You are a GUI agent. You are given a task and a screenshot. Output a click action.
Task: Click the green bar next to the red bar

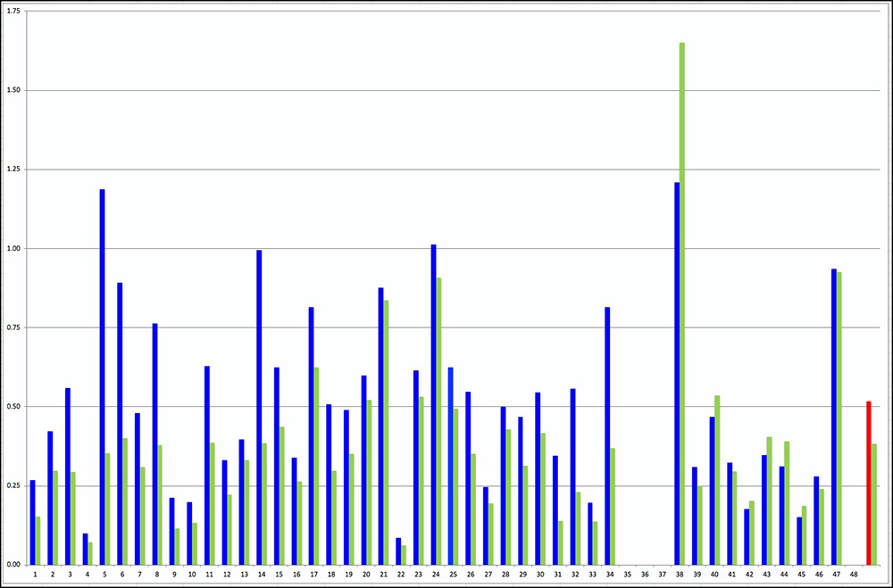click(x=874, y=504)
